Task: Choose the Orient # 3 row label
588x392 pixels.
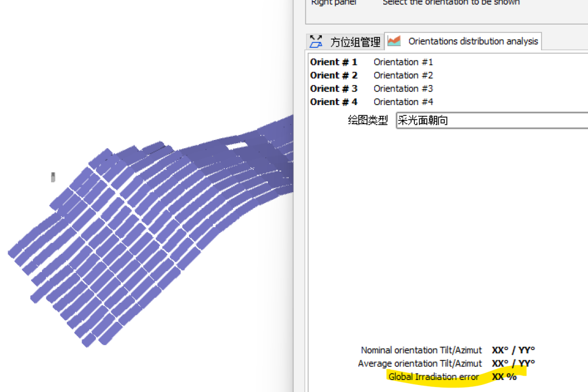Action: click(334, 88)
